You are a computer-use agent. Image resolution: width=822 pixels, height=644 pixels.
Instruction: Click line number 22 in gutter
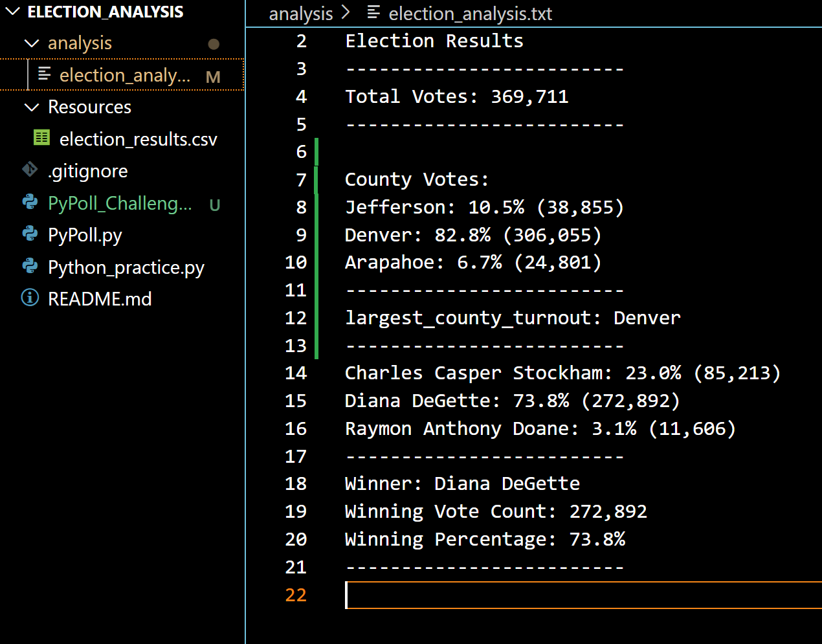coord(296,595)
